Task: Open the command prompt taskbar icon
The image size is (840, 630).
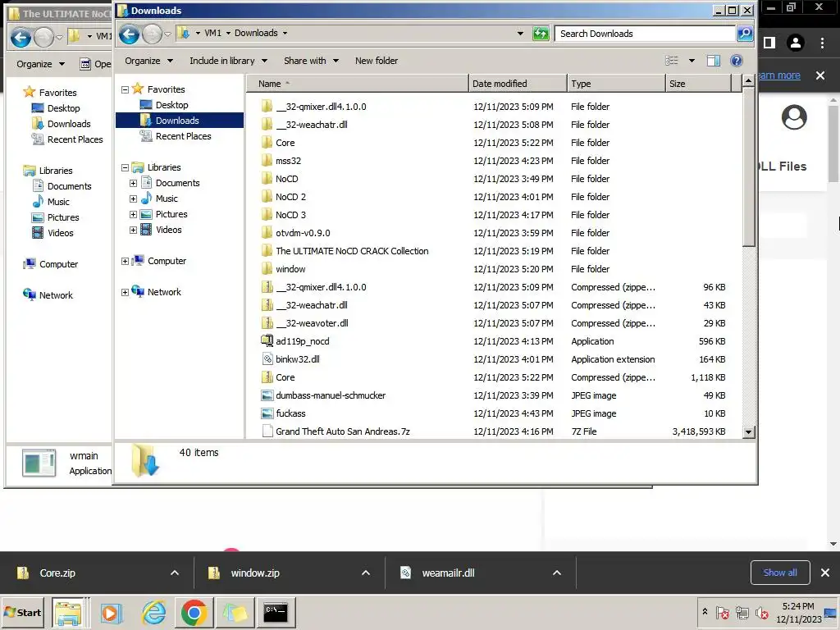Action: click(x=276, y=613)
